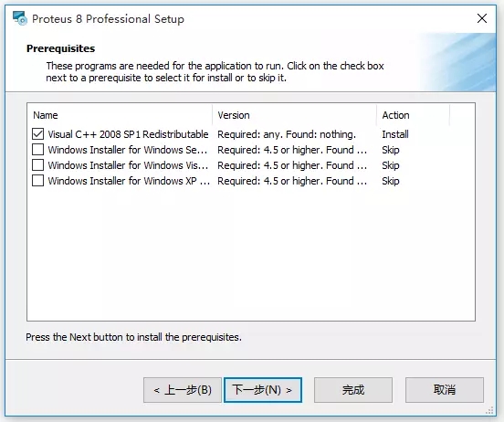Click empty area of the prerequisites list
This screenshot has height=422, width=504.
[x=251, y=254]
